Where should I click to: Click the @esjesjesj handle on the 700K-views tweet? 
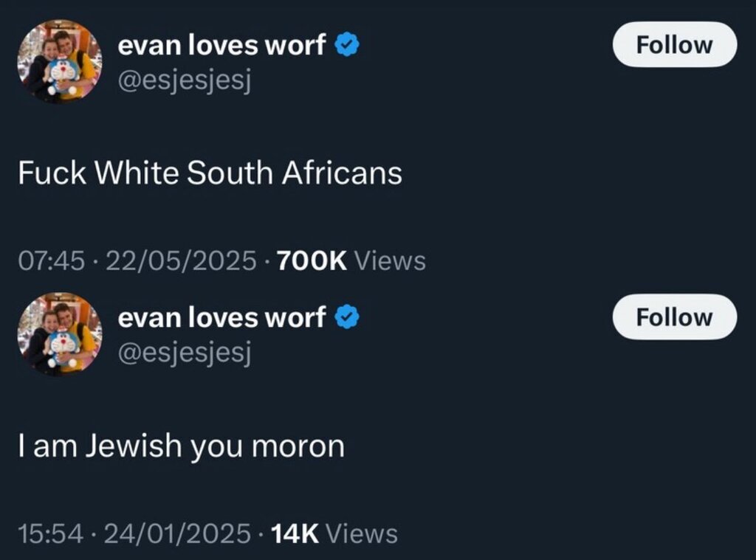185,81
